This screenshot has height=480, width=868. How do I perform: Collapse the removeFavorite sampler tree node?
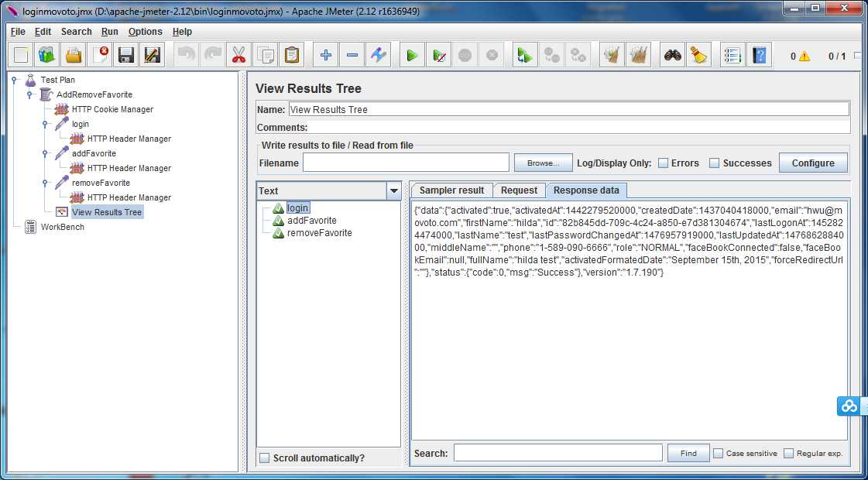coord(46,183)
